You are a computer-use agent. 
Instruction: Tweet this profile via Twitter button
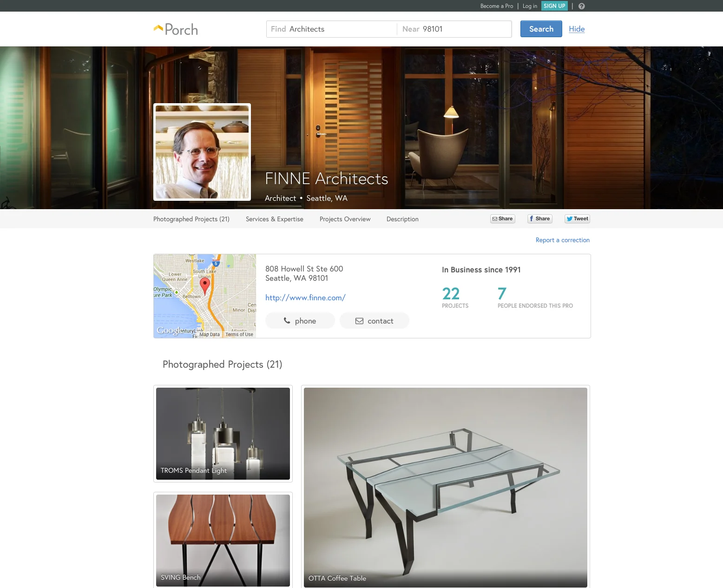pos(577,219)
